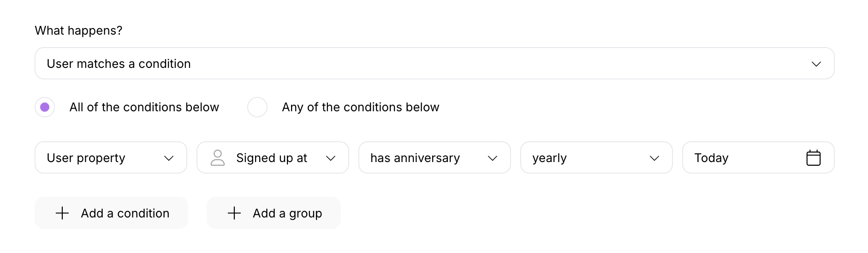Select the Any of the conditions radio button

coord(257,107)
